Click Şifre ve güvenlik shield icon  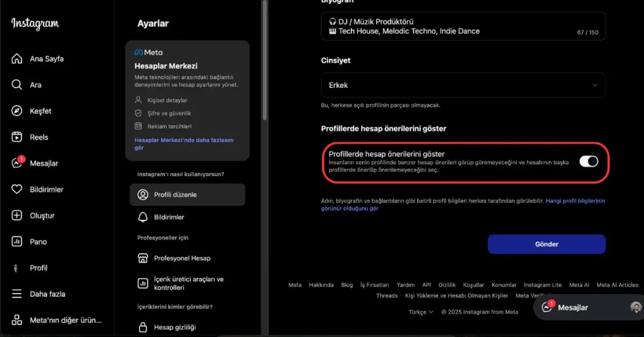(x=138, y=113)
